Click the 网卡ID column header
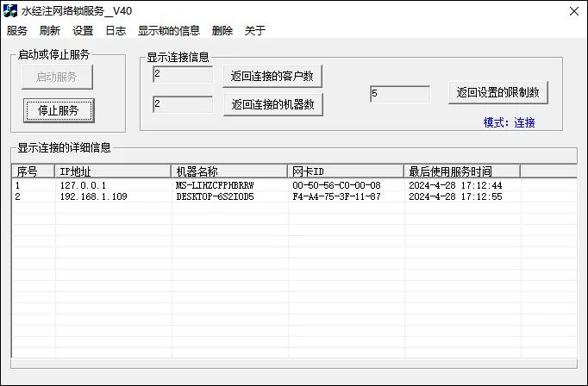This screenshot has height=386, width=588. coord(346,171)
